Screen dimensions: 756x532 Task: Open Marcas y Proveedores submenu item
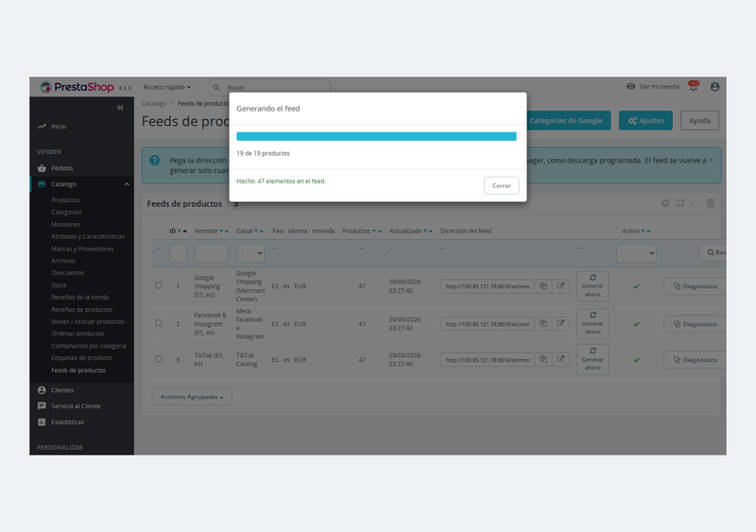point(82,249)
